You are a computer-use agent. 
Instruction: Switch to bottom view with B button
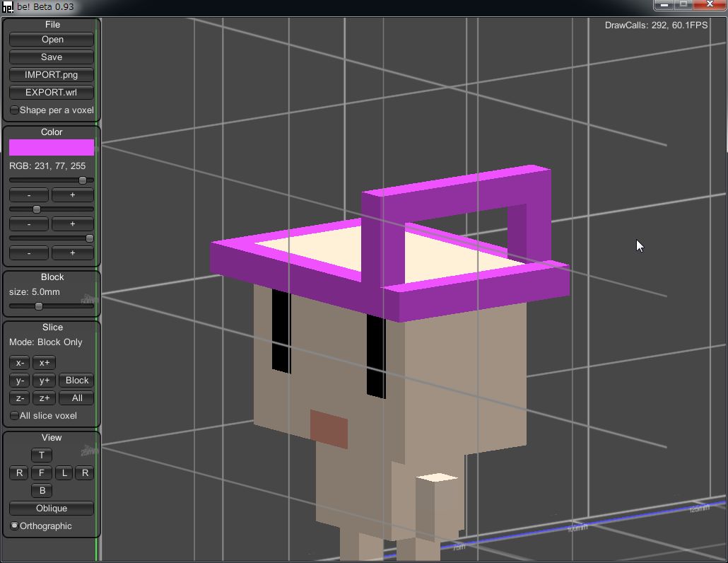coord(42,491)
